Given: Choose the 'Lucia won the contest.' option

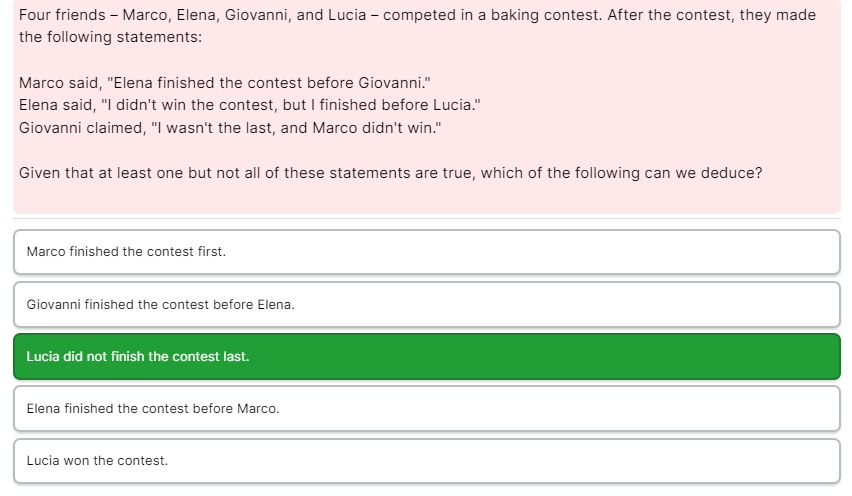Looking at the screenshot, I should (x=427, y=461).
